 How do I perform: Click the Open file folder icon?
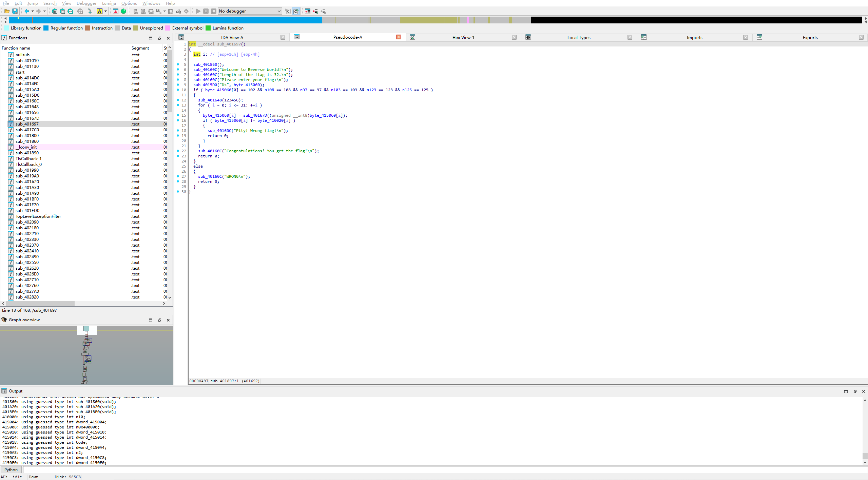(6, 11)
